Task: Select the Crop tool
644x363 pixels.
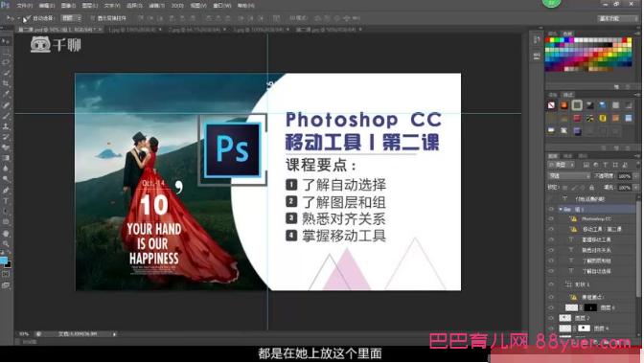Action: click(x=6, y=83)
